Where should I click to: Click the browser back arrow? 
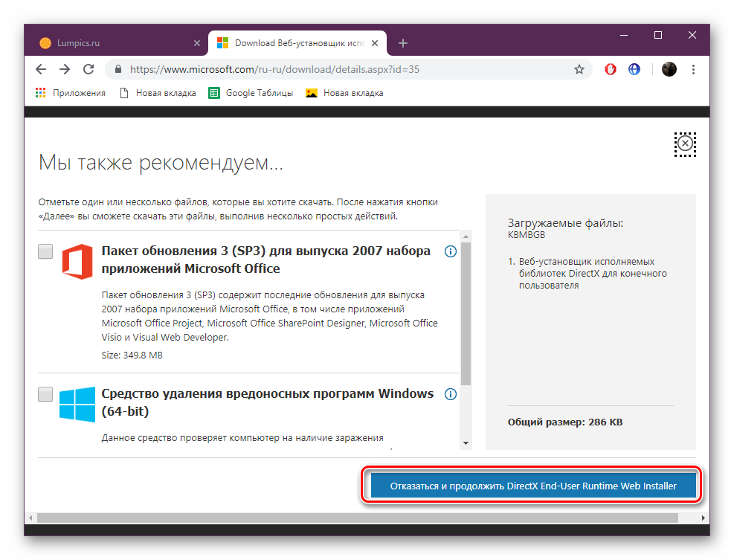(x=41, y=69)
